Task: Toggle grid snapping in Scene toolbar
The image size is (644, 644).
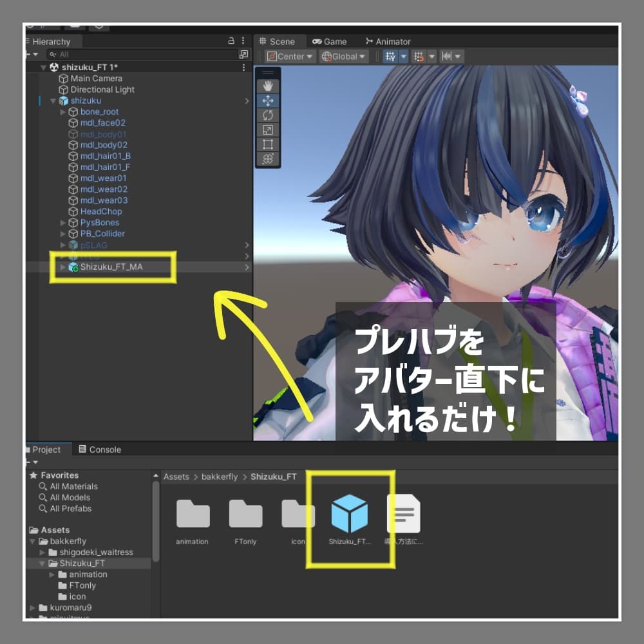Action: coord(419,57)
